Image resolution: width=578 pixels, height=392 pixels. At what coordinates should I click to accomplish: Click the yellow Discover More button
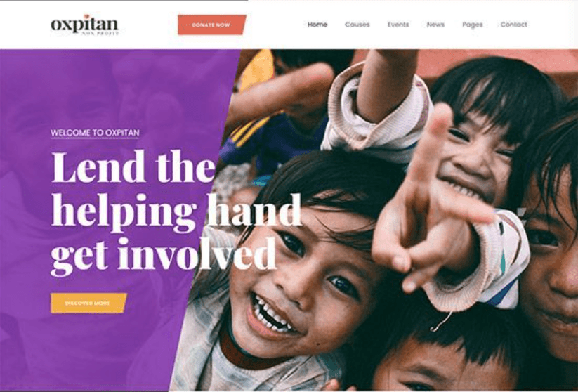tap(88, 303)
